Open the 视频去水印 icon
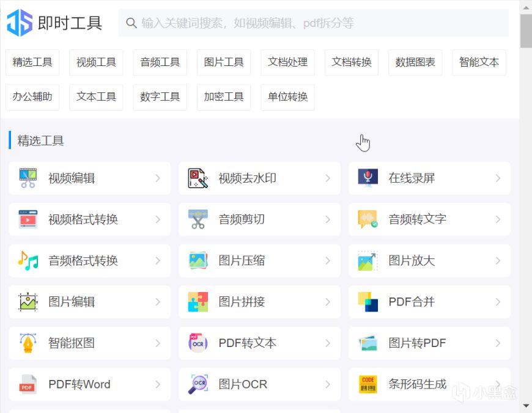The image size is (532, 413). (198, 178)
